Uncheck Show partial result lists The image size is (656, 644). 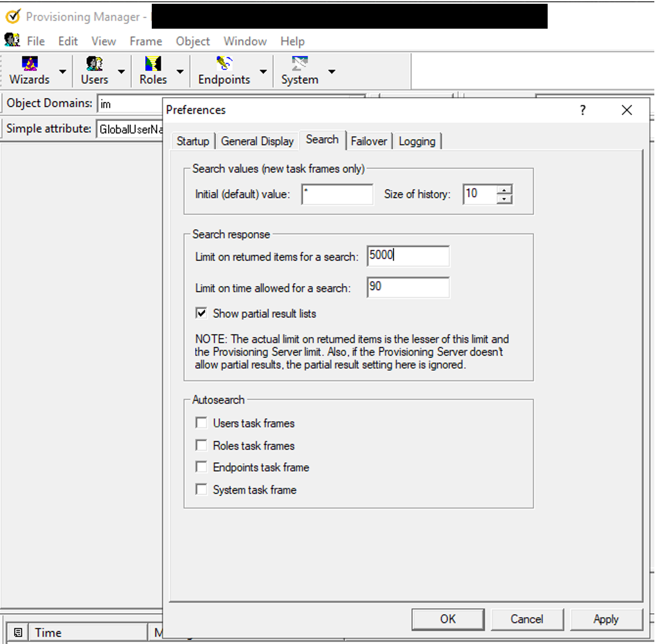[202, 313]
